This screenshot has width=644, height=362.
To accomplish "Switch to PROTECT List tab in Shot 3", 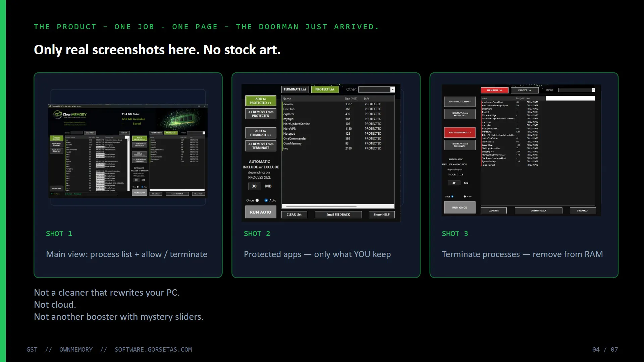I will (x=525, y=90).
